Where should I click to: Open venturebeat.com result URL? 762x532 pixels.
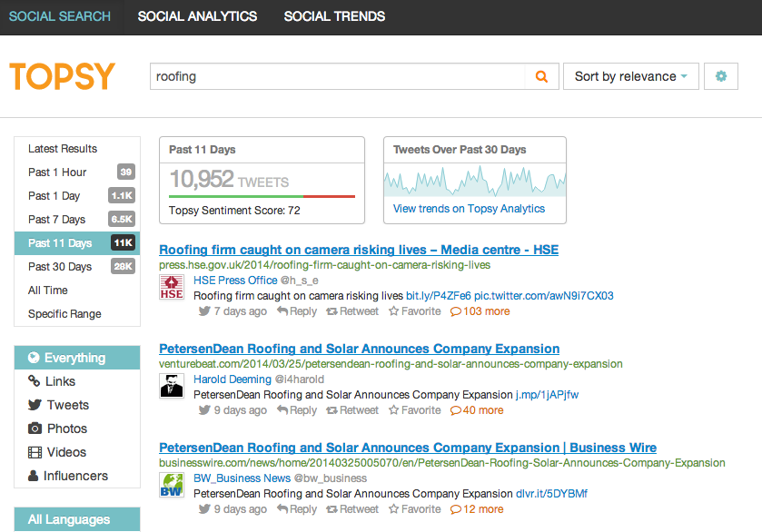coord(391,364)
